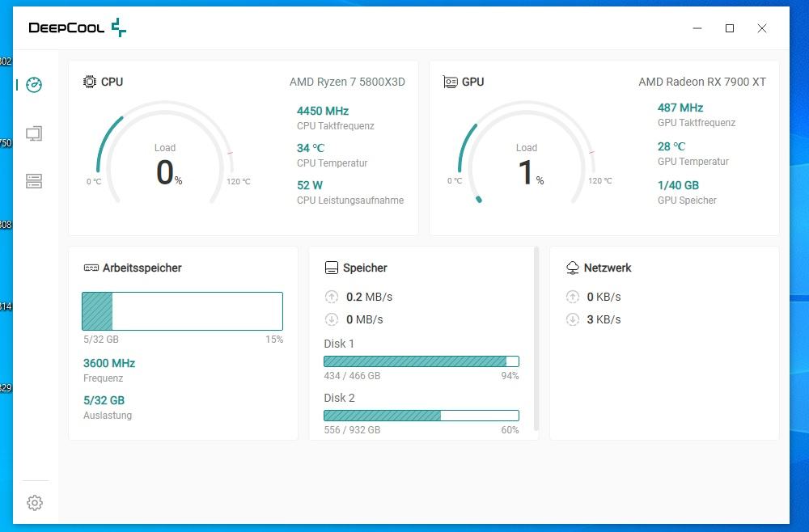Click the Netzwerk upload arrow icon
The height and width of the screenshot is (532, 809).
[x=573, y=297]
